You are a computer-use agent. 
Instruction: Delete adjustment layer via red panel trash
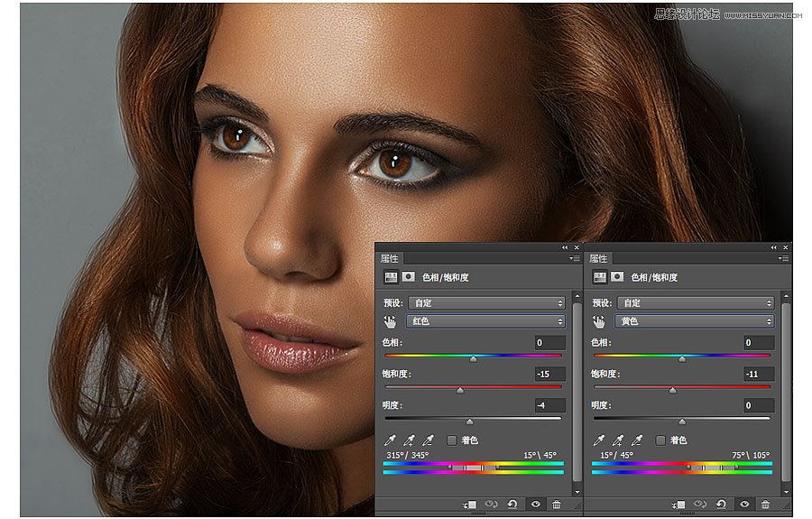coord(556,504)
